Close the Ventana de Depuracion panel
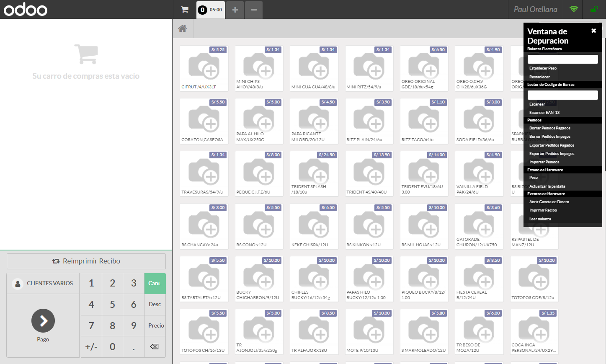Viewport: 606px width, 364px height. point(593,31)
